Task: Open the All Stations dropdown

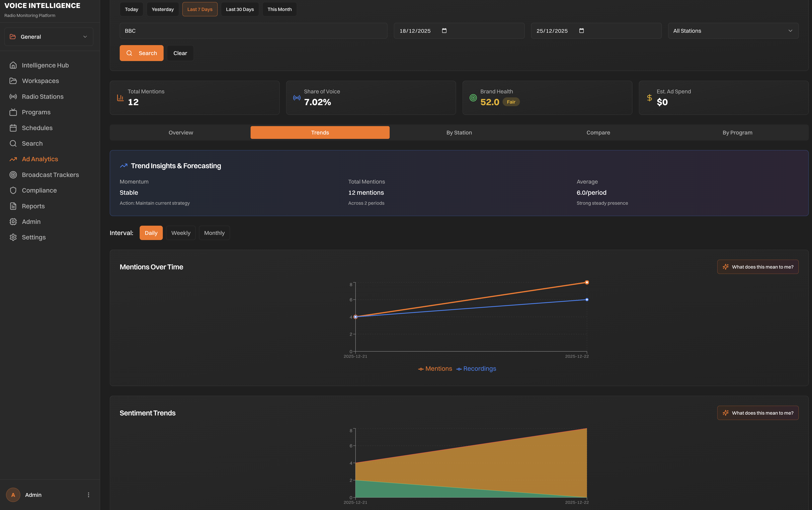Action: click(x=733, y=31)
